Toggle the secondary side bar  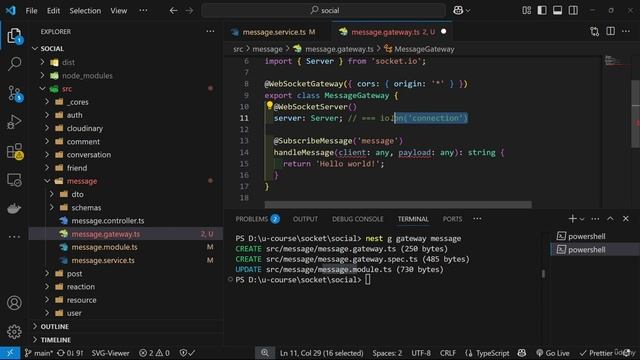point(573,11)
